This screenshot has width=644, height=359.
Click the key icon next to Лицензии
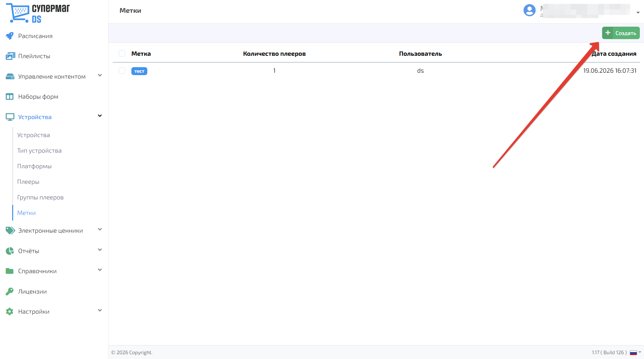pyautogui.click(x=10, y=291)
